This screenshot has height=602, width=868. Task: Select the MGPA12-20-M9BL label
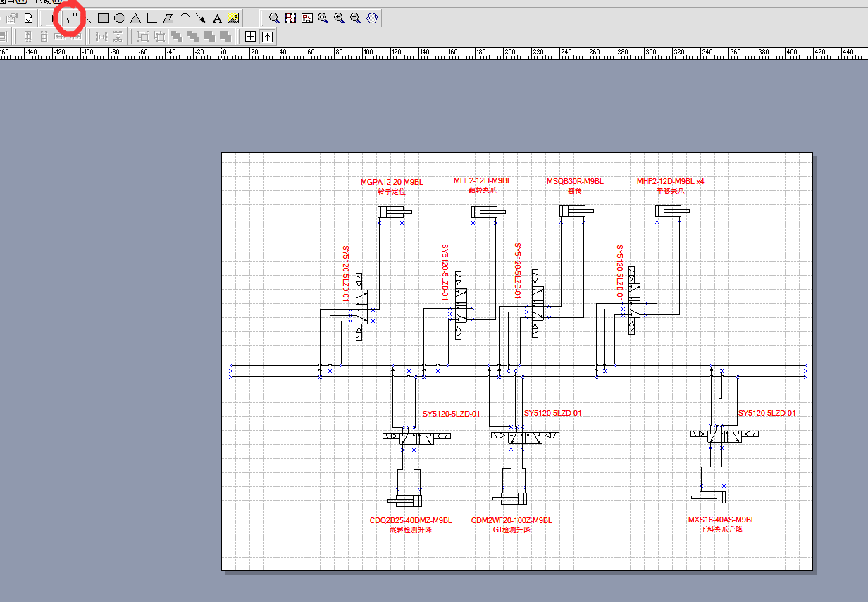392,182
